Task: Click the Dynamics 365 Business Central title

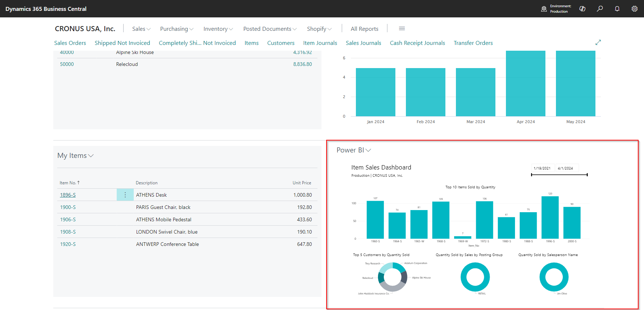Action: pos(46,9)
